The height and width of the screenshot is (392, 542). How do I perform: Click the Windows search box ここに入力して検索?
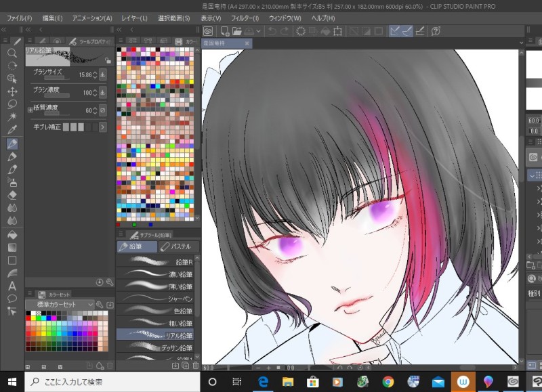112,382
